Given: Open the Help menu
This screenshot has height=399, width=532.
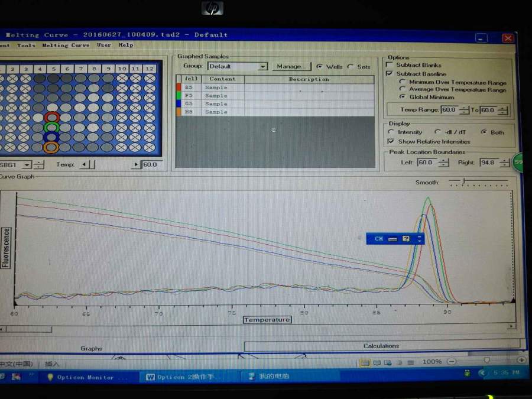Looking at the screenshot, I should click(x=126, y=45).
